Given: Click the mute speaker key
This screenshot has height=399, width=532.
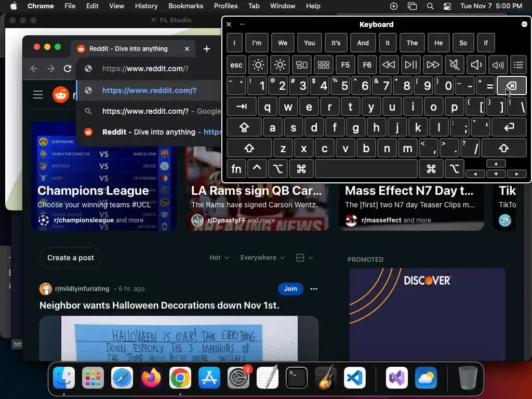Looking at the screenshot, I should click(454, 64).
